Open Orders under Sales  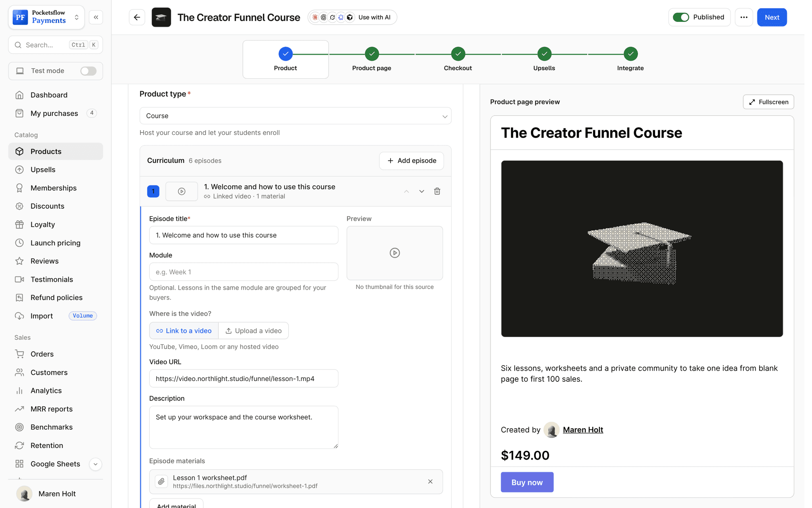point(56,354)
